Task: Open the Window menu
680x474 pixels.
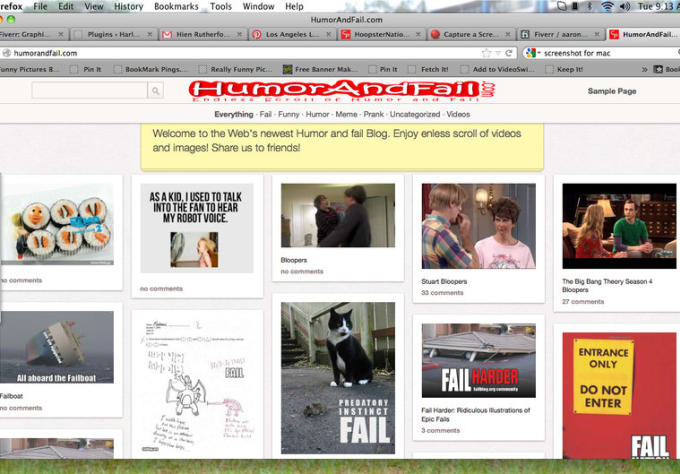Action: pos(258,7)
